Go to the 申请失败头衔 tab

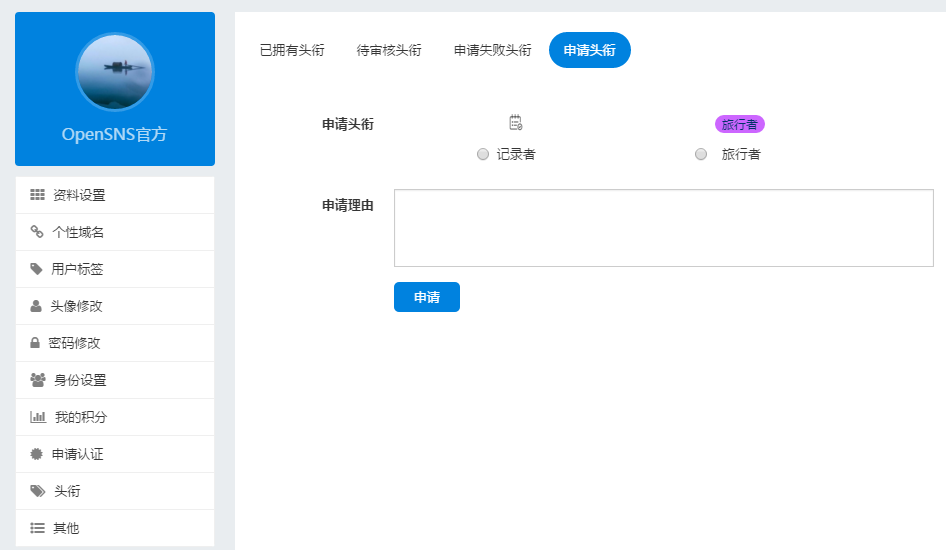[493, 50]
